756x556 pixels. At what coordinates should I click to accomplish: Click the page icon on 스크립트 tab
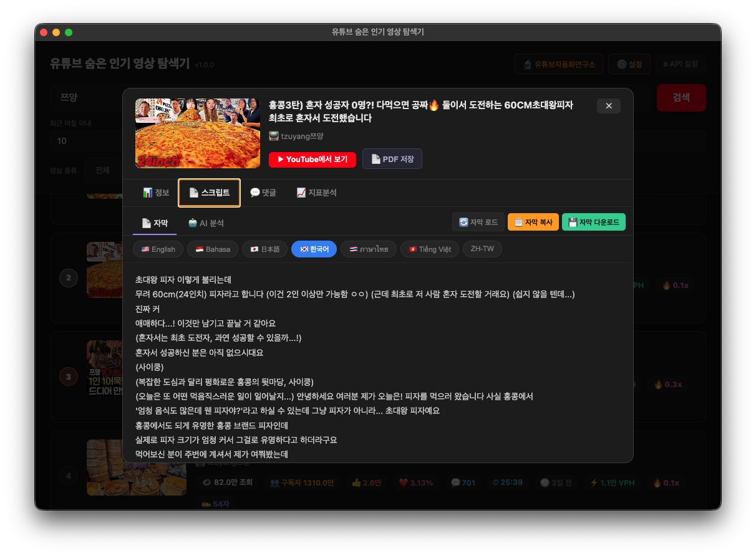(194, 193)
